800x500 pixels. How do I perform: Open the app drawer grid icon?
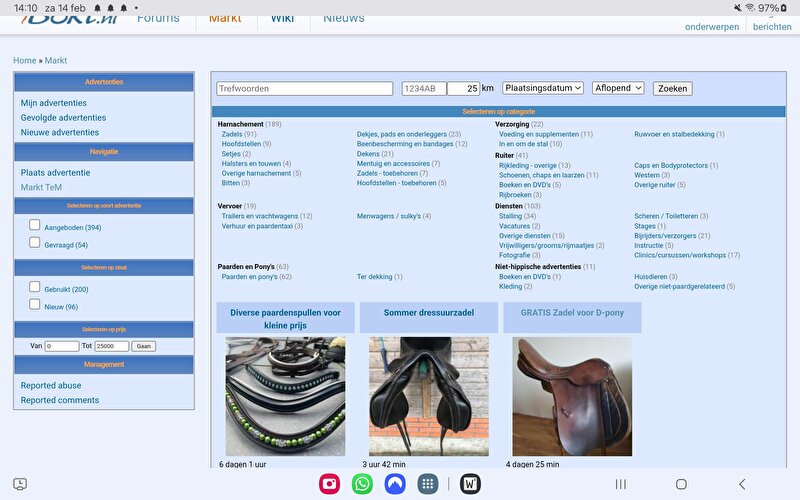click(x=428, y=484)
